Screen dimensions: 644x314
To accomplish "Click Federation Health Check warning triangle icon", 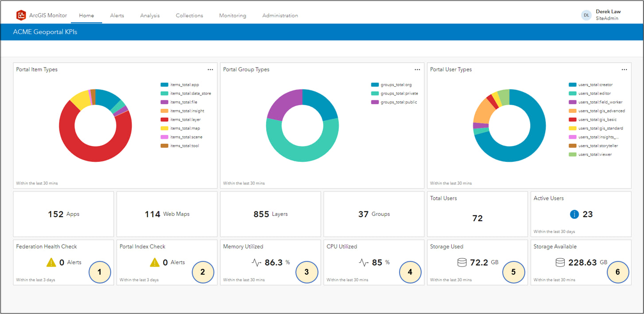I will coord(51,262).
